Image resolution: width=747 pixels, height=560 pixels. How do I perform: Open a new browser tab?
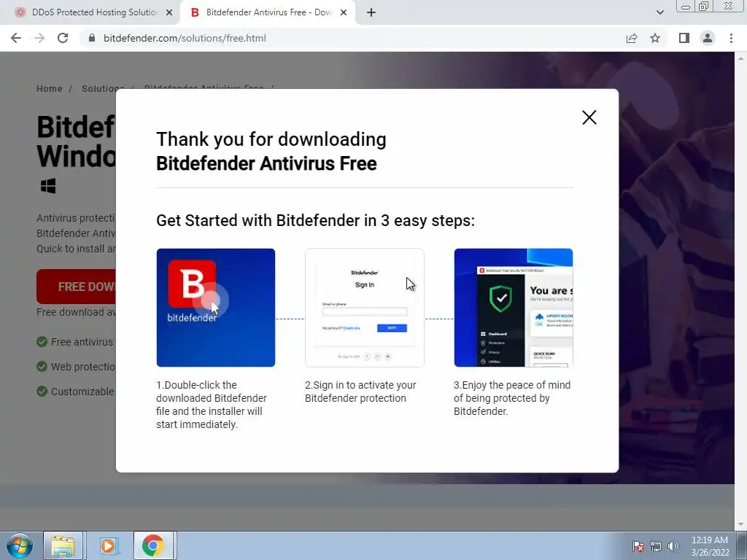(371, 12)
